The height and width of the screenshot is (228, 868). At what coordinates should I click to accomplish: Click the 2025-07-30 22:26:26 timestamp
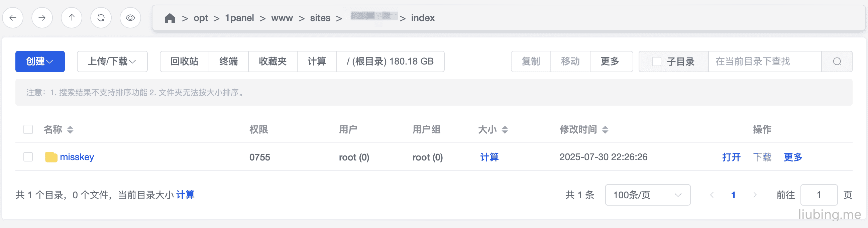604,157
